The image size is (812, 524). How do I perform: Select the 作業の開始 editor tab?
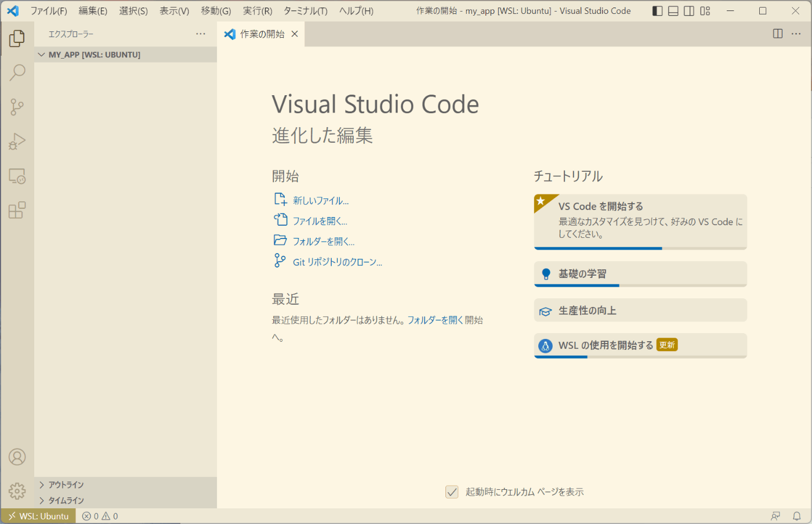click(x=261, y=34)
